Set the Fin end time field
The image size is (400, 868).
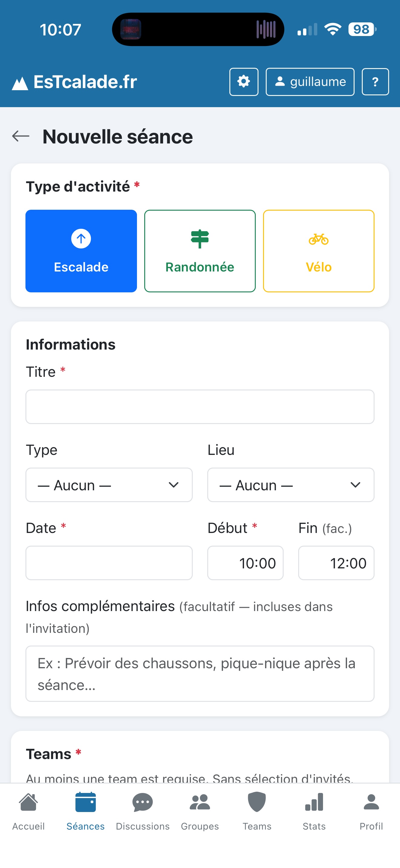(336, 563)
